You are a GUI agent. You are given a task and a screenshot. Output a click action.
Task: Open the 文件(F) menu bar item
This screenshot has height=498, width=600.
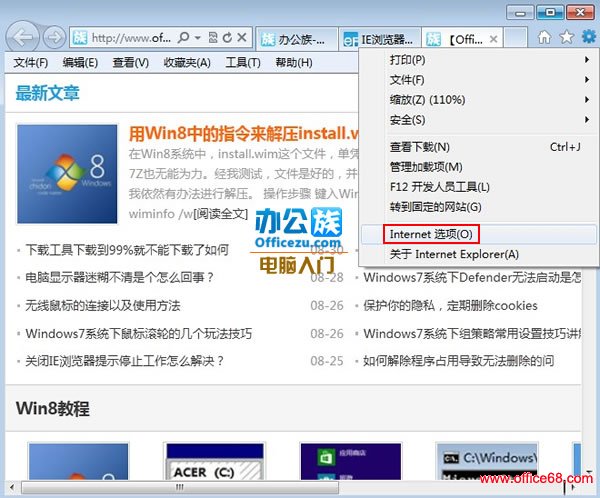pyautogui.click(x=31, y=62)
